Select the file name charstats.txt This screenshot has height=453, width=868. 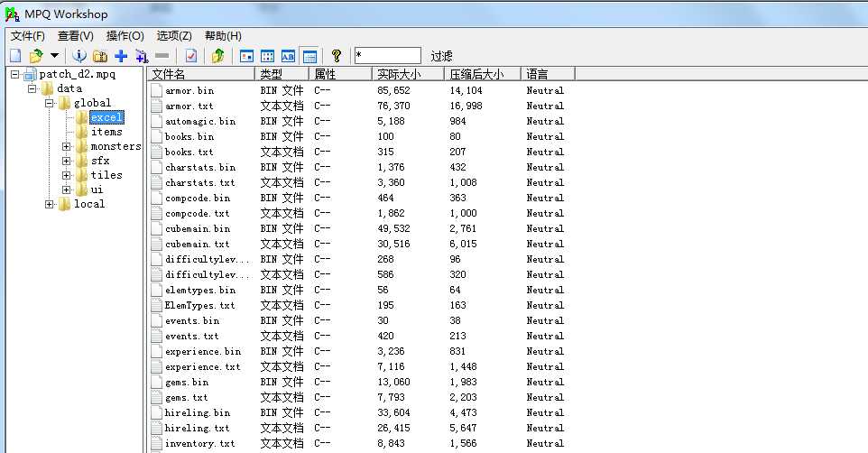point(199,183)
